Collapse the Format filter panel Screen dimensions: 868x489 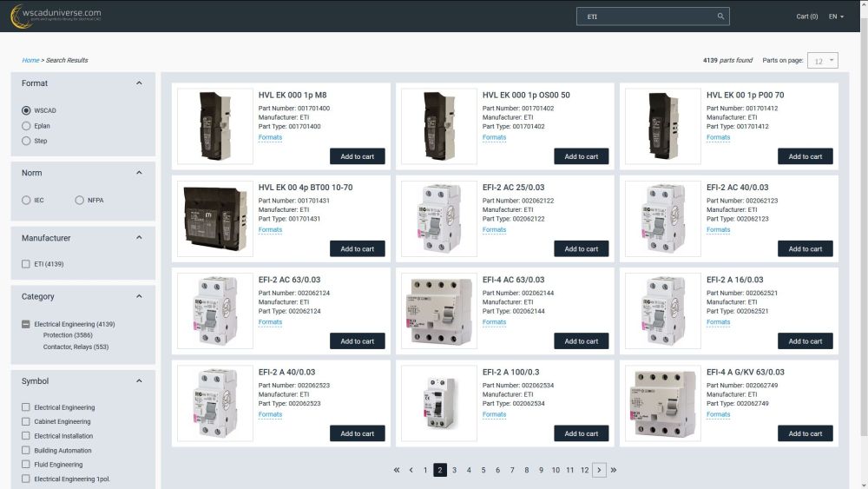pyautogui.click(x=140, y=83)
